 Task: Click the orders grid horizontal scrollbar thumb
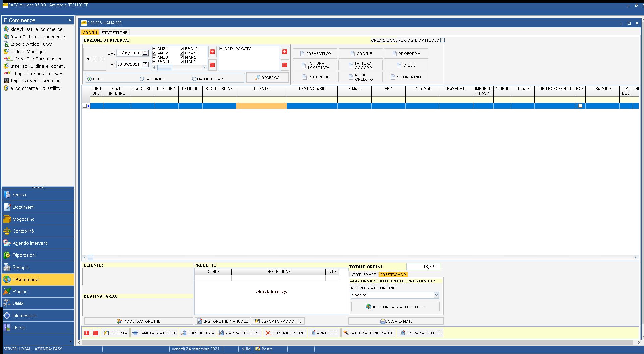[x=90, y=258]
